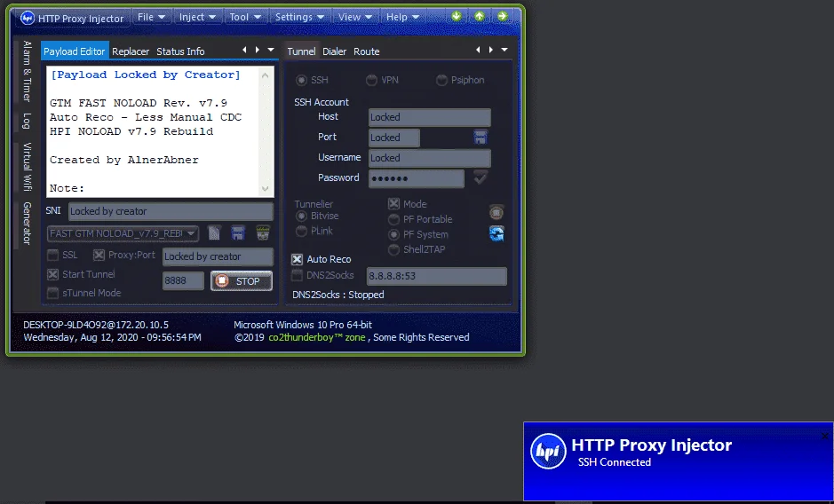The width and height of the screenshot is (834, 504).
Task: Click the co2thunderboy zone link
Action: coord(317,337)
